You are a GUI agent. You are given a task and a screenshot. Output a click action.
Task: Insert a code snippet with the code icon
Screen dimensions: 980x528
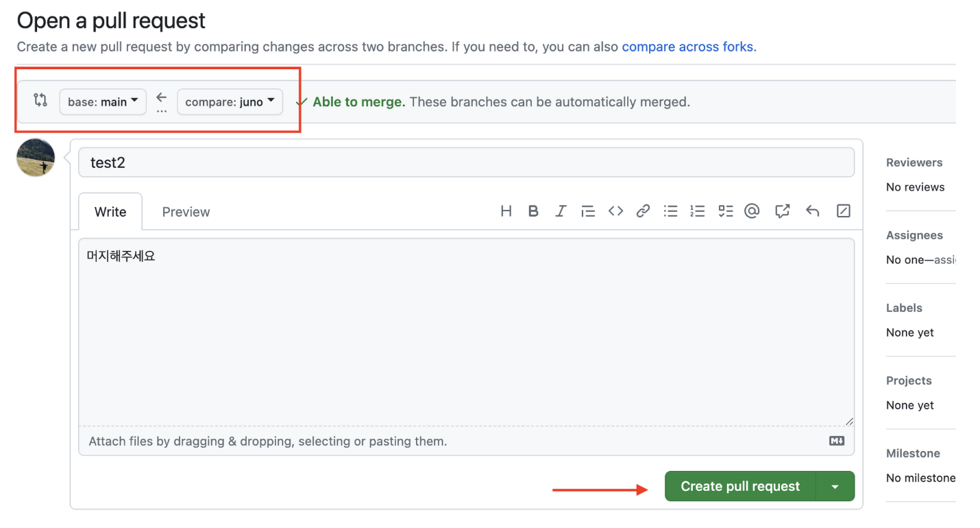pyautogui.click(x=615, y=211)
